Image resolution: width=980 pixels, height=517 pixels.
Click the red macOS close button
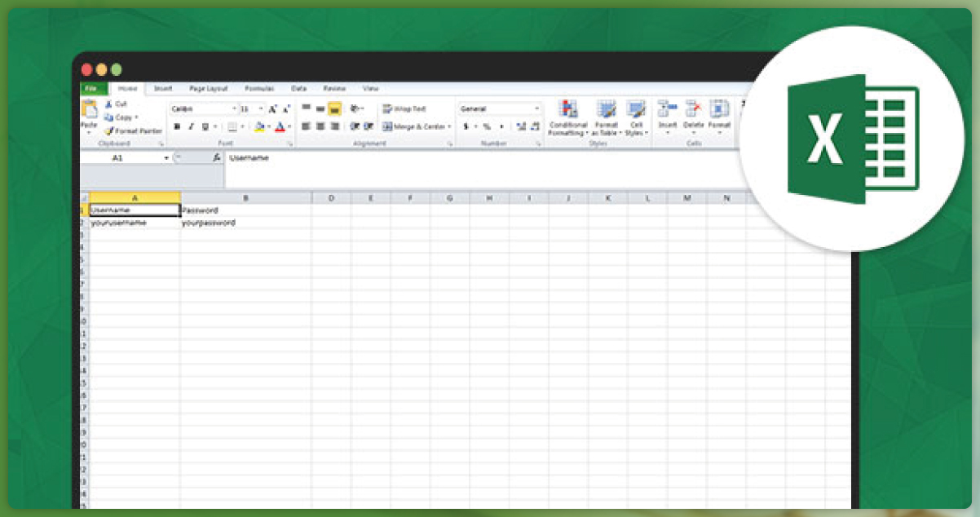coord(87,69)
